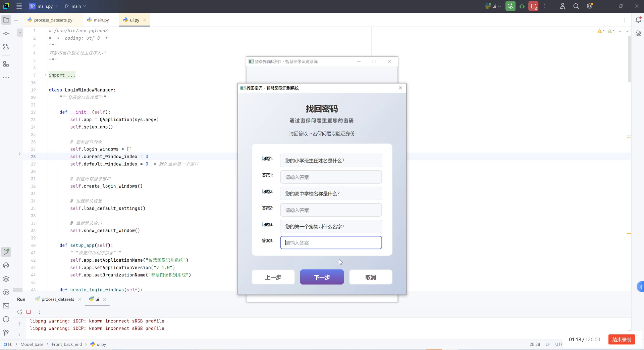Viewport: 644px width, 350px height.
Task: Expand the folded import block
Action: click(x=45, y=75)
